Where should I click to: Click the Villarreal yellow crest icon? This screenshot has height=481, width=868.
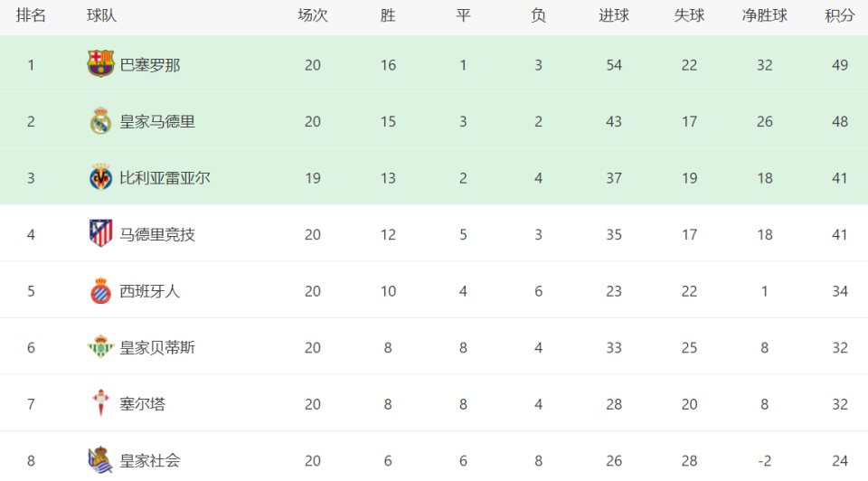coord(100,177)
